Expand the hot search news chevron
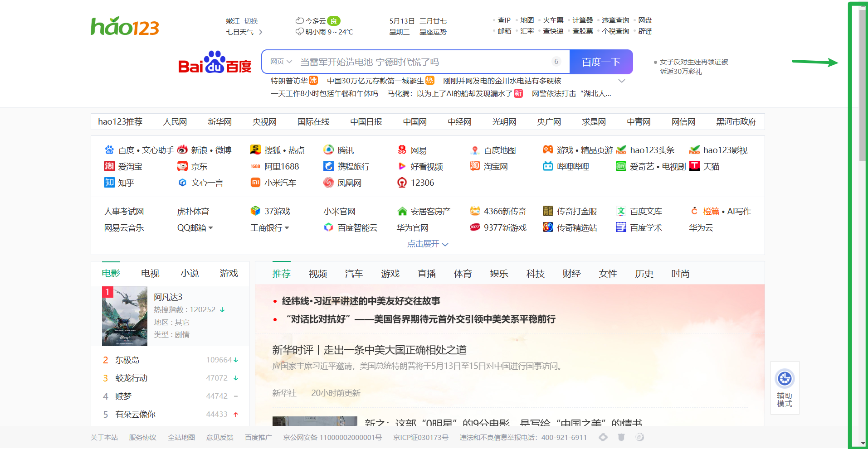This screenshot has width=868, height=449. (622, 81)
